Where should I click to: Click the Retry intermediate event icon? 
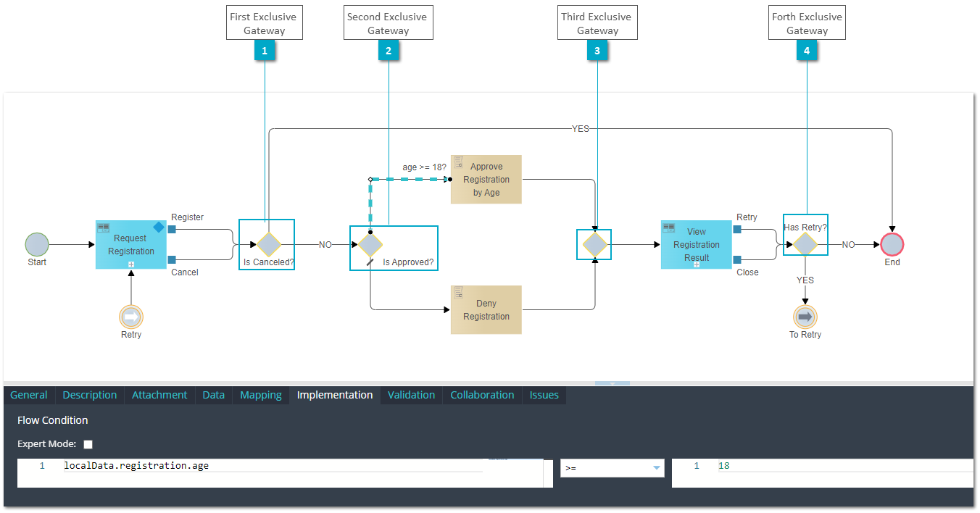[x=131, y=317]
